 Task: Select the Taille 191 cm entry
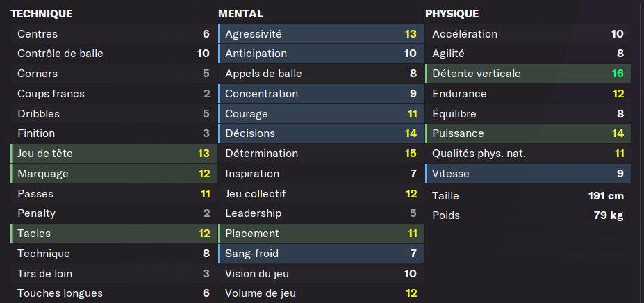coord(528,196)
